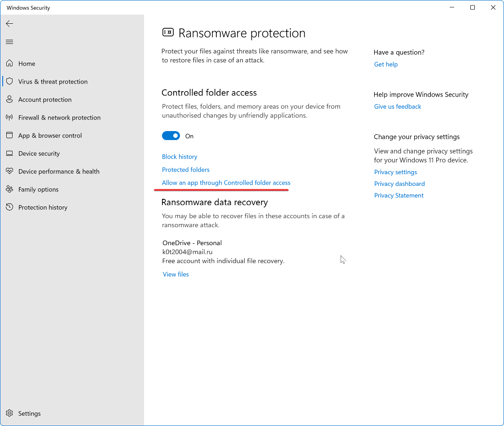Open Privacy Statement link
Image resolution: width=504 pixels, height=426 pixels.
click(x=399, y=195)
